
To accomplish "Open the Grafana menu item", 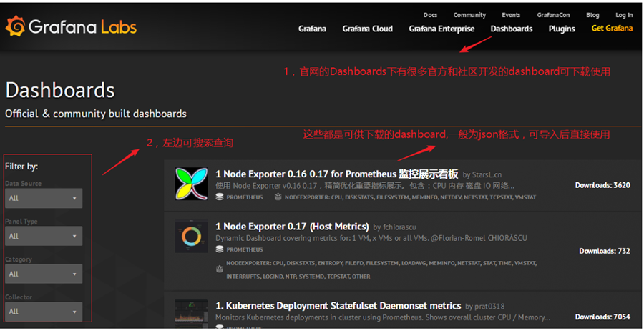I will (x=312, y=29).
